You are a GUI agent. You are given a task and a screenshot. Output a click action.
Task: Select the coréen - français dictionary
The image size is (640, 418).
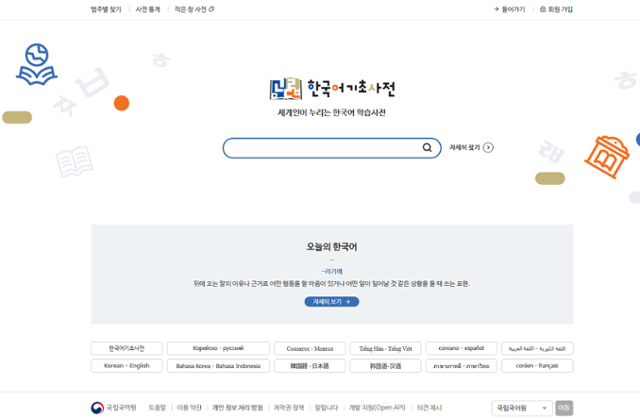point(537,366)
